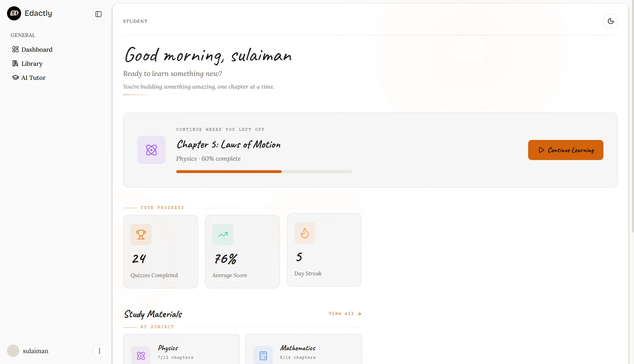Click the Continue Learning button
The width and height of the screenshot is (634, 364).
click(x=565, y=150)
